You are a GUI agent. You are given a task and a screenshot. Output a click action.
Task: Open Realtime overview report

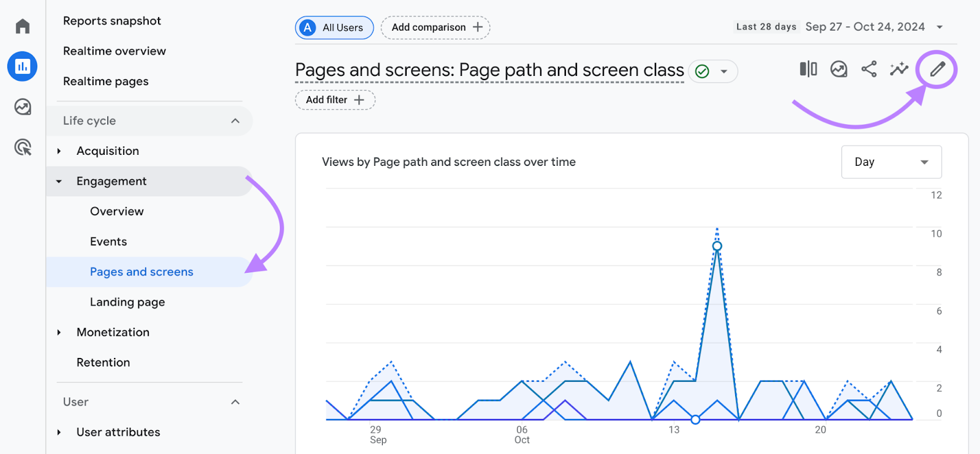(115, 51)
